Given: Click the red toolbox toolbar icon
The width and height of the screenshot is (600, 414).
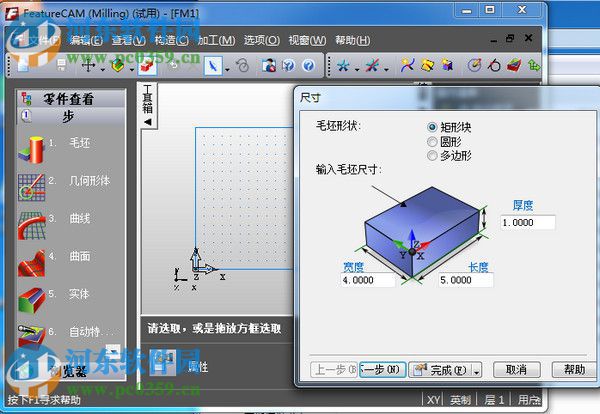Looking at the screenshot, I should [147, 66].
